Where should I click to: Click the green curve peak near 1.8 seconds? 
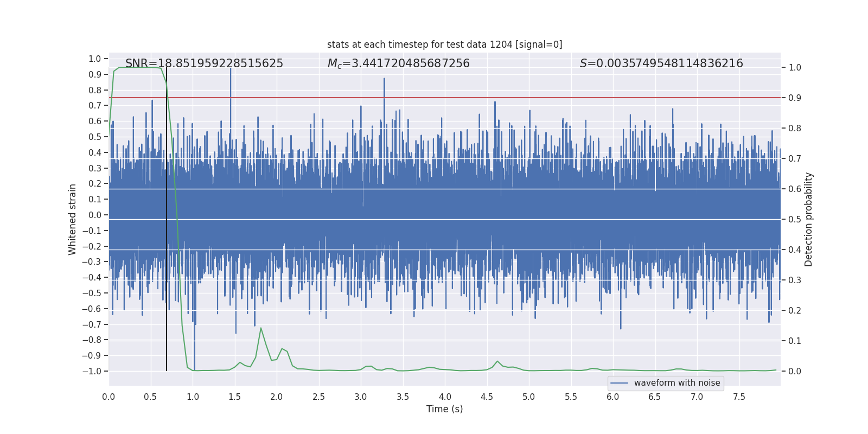click(261, 328)
